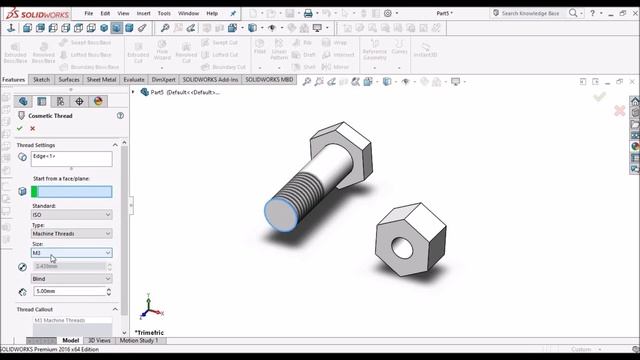
Task: Open the Window menu
Action: [188, 13]
